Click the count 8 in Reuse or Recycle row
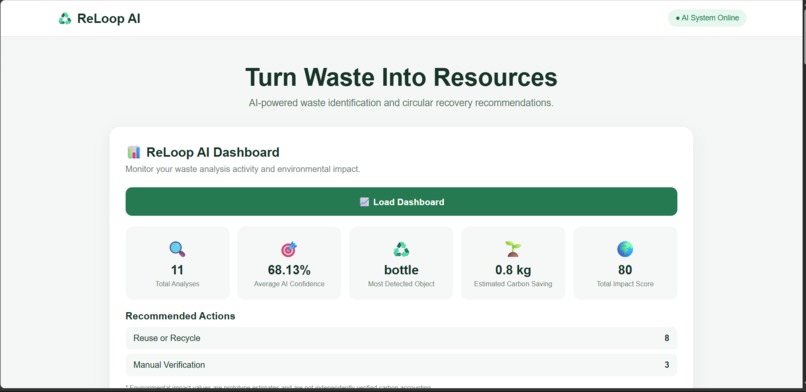806x392 pixels. click(x=667, y=338)
